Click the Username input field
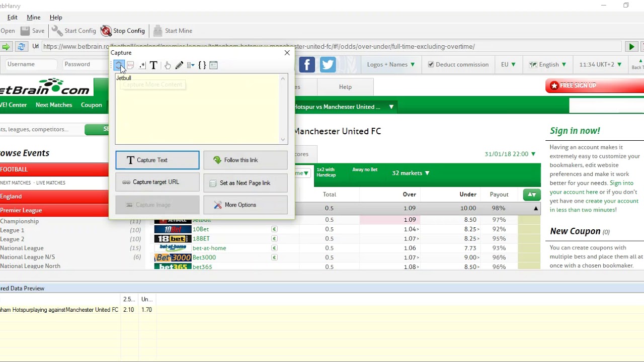The width and height of the screenshot is (644, 362). (31, 64)
